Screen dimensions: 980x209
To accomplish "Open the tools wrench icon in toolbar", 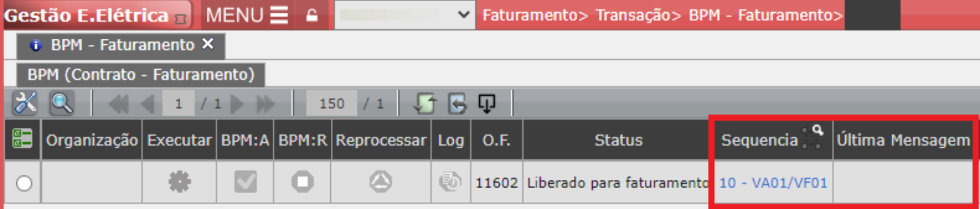I will [x=25, y=103].
